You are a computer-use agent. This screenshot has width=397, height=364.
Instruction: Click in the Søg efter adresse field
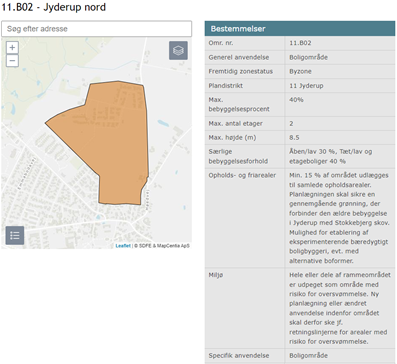tap(97, 29)
